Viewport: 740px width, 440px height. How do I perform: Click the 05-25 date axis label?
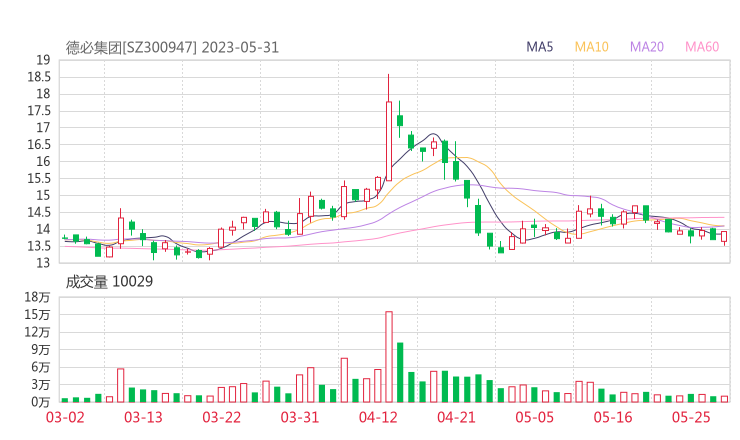pyautogui.click(x=691, y=417)
